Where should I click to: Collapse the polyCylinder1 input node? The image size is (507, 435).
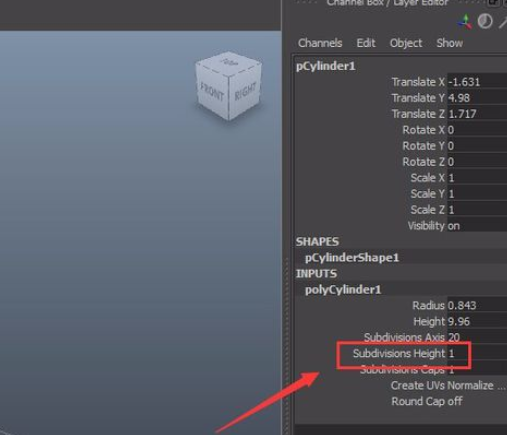343,290
